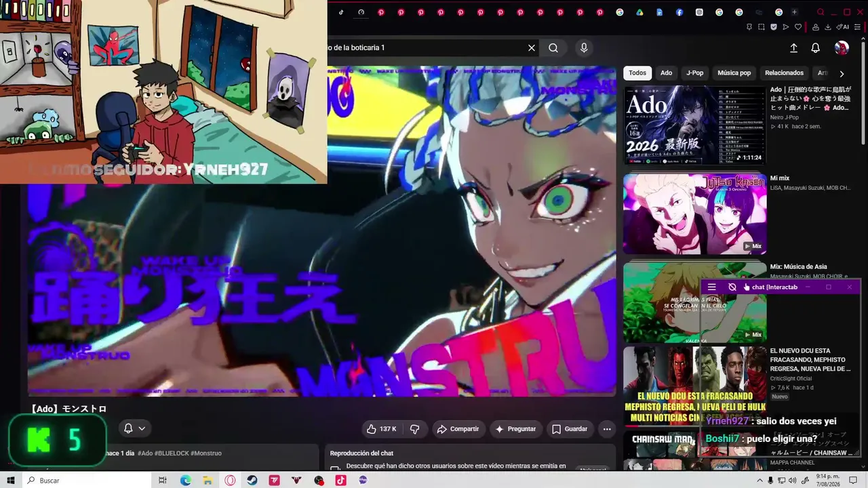Image resolution: width=868 pixels, height=488 pixels.
Task: Open YouTube notifications bell in the header
Action: point(816,47)
